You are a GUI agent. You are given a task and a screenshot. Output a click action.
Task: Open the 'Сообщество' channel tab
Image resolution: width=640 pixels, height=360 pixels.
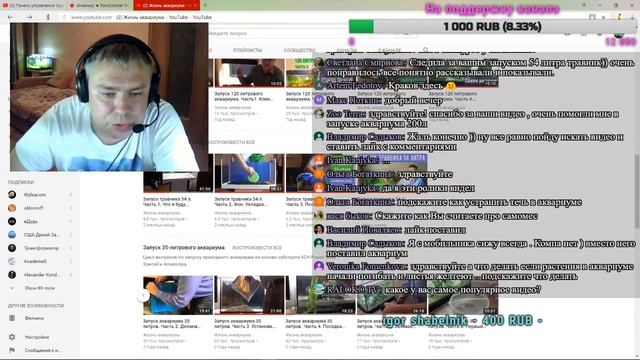pos(299,50)
